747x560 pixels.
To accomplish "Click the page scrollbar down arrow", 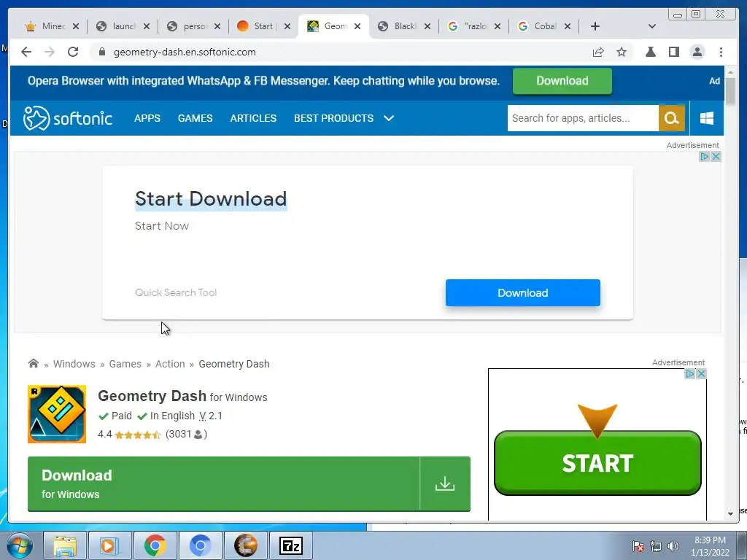I will [x=730, y=513].
